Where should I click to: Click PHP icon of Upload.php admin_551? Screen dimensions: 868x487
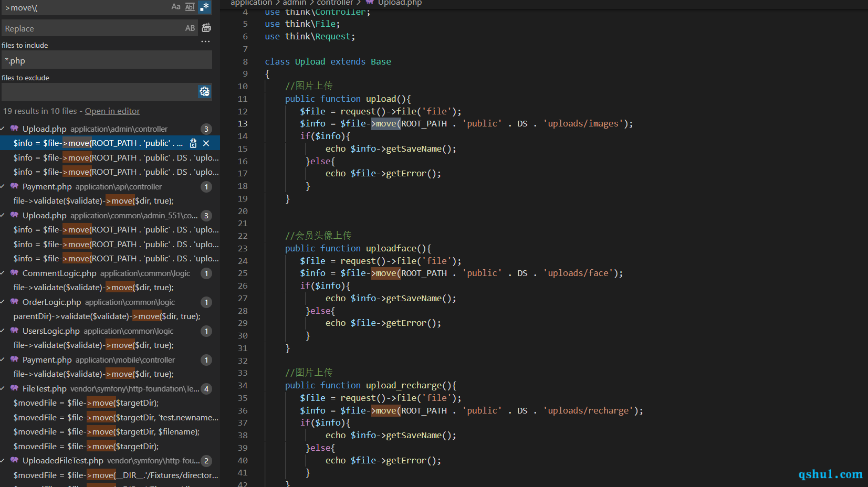click(x=14, y=215)
